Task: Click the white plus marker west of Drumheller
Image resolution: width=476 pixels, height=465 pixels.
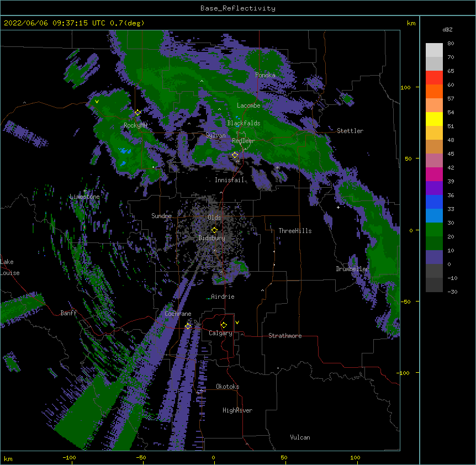Action: [x=338, y=207]
